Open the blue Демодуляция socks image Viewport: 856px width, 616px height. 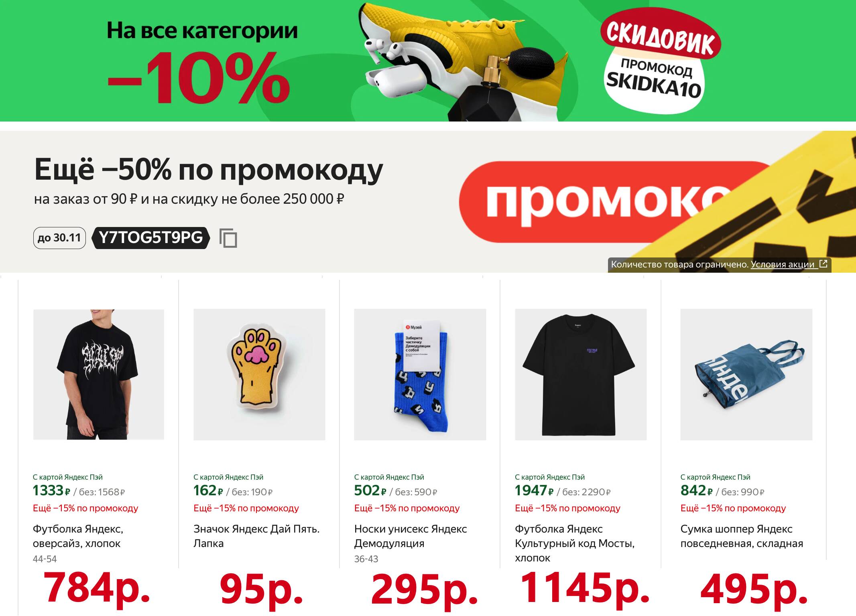tap(420, 374)
